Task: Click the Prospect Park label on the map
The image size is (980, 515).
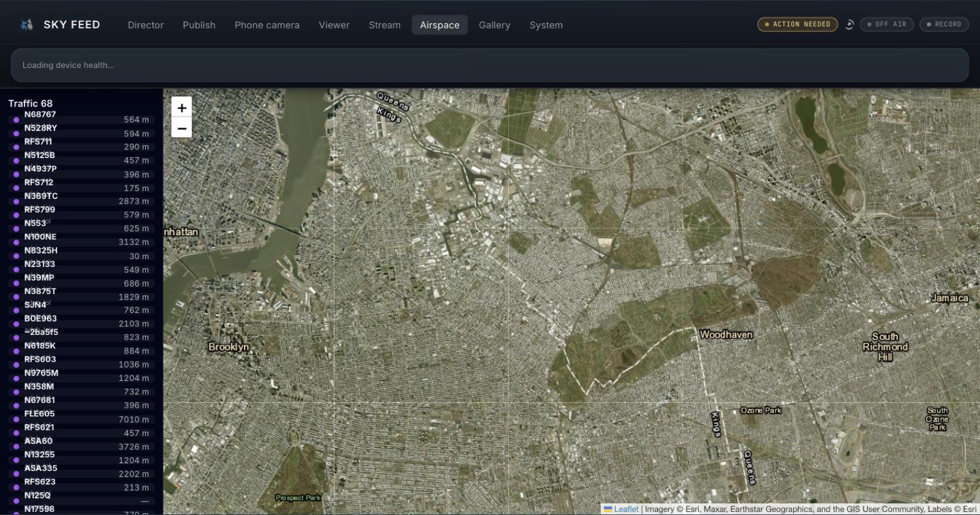Action: [298, 498]
